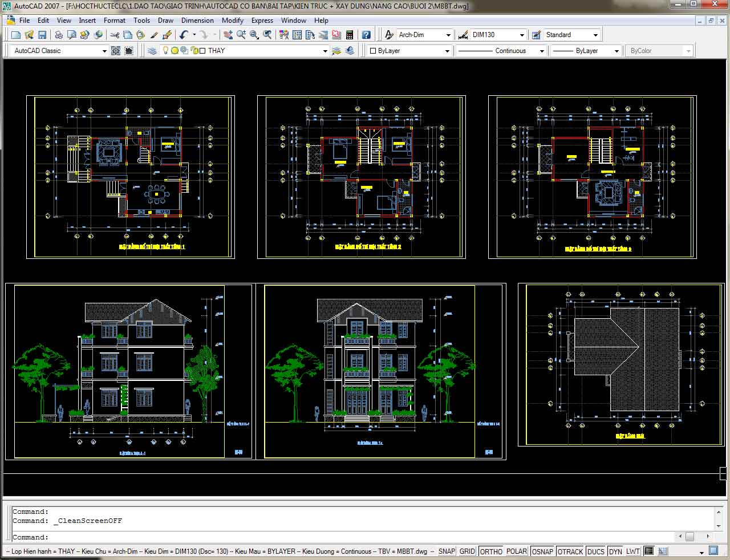Viewport: 730px width, 560px height.
Task: Click the Help question mark icon
Action: [366, 35]
